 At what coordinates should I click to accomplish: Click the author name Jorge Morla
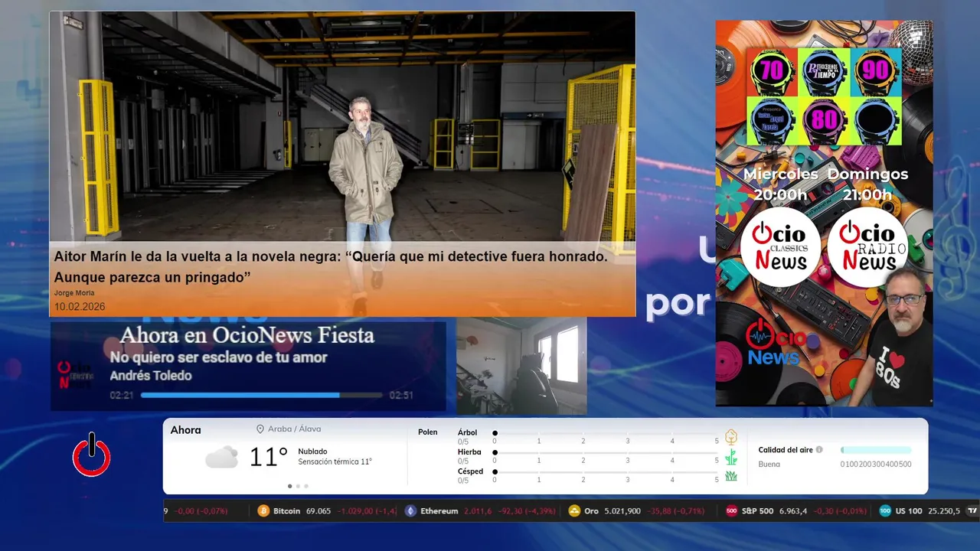click(x=73, y=293)
